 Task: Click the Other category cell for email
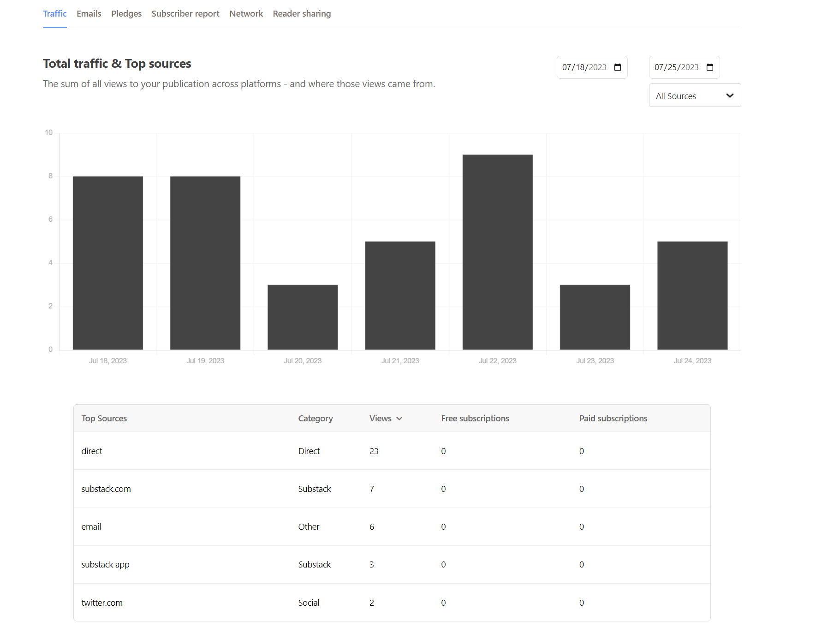[x=309, y=527]
